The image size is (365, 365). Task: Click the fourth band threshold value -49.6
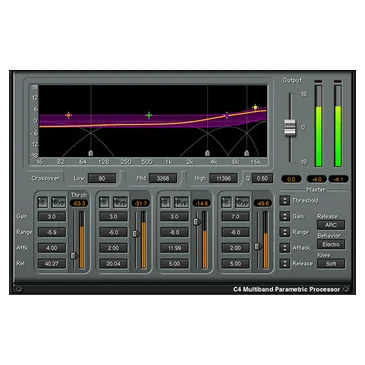tap(263, 203)
